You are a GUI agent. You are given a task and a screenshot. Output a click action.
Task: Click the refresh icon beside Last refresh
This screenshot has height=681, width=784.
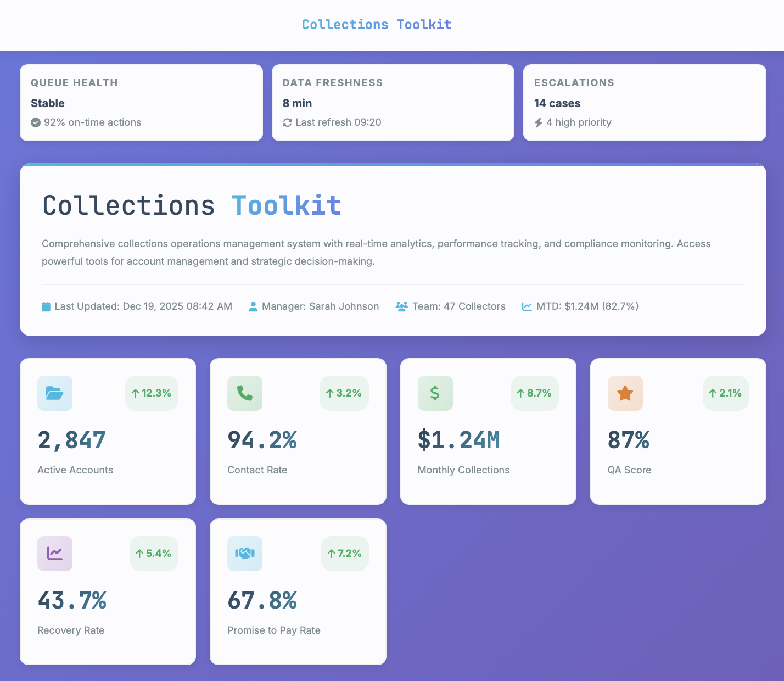(287, 122)
